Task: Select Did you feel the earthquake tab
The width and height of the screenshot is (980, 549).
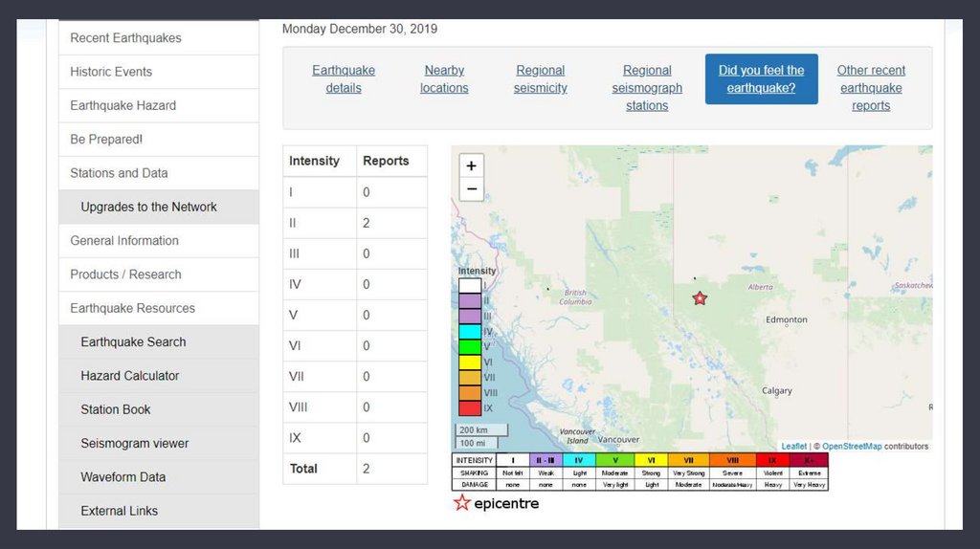Action: (x=761, y=79)
